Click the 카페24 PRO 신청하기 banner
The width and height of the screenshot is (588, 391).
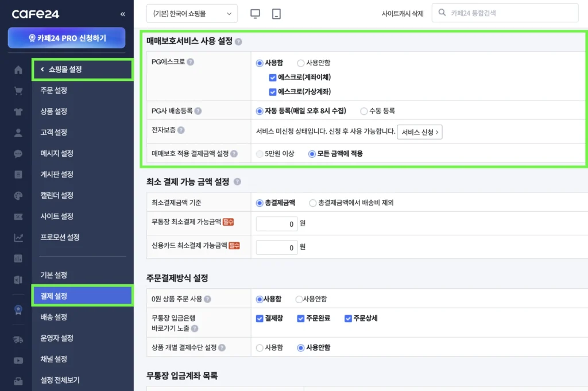pos(67,37)
